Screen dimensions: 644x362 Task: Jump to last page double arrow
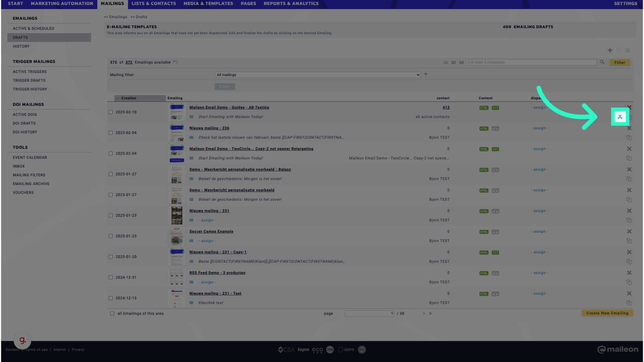tap(430, 313)
